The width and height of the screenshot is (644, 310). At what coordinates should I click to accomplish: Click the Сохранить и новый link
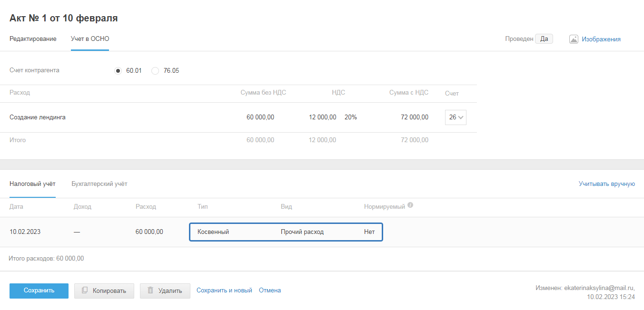point(224,291)
